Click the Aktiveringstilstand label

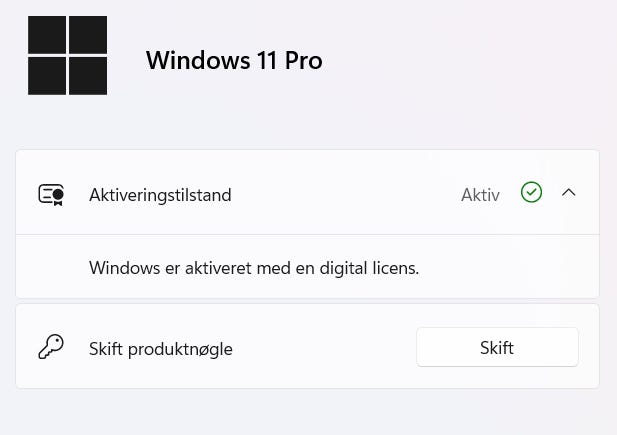160,195
